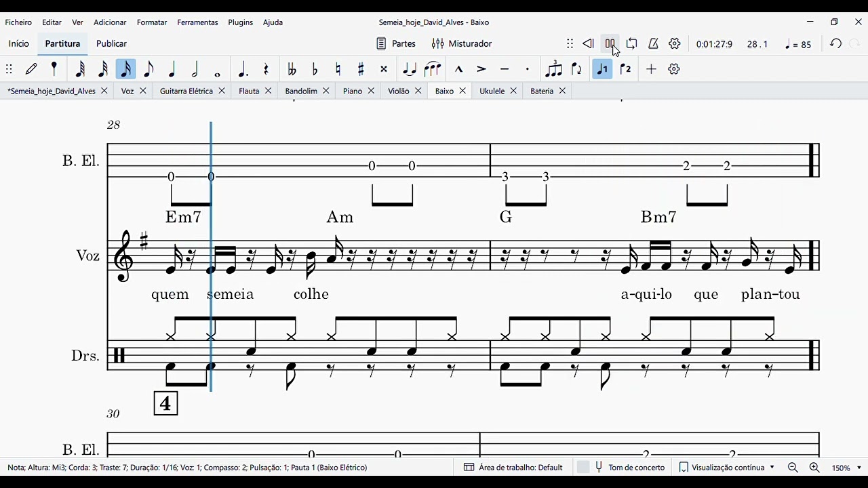Apply flat accidental

pyautogui.click(x=315, y=69)
